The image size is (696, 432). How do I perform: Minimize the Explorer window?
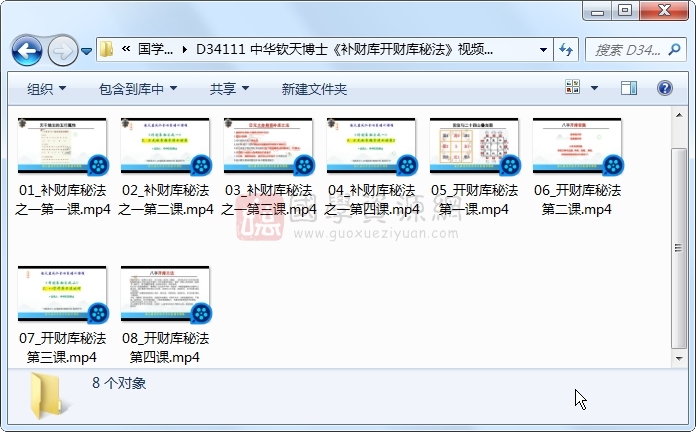point(598,11)
